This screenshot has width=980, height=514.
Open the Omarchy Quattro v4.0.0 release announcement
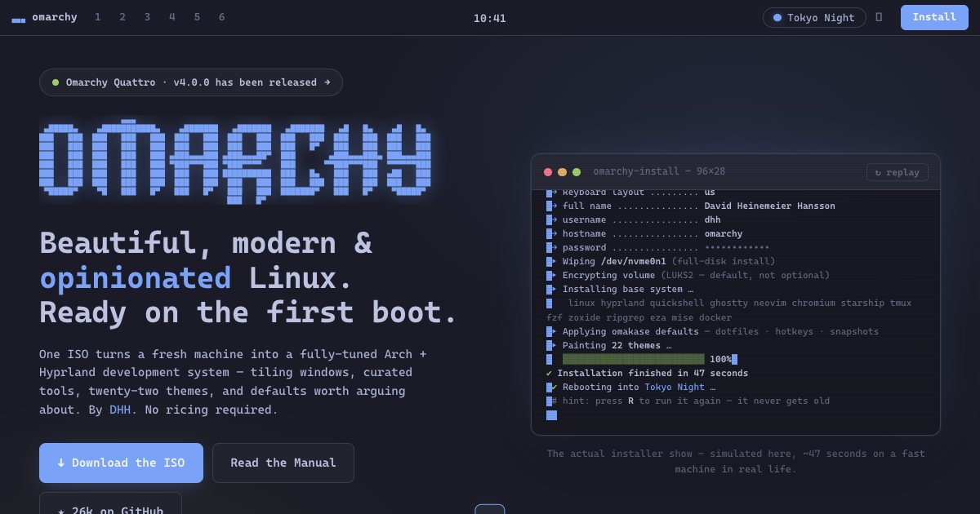(191, 82)
